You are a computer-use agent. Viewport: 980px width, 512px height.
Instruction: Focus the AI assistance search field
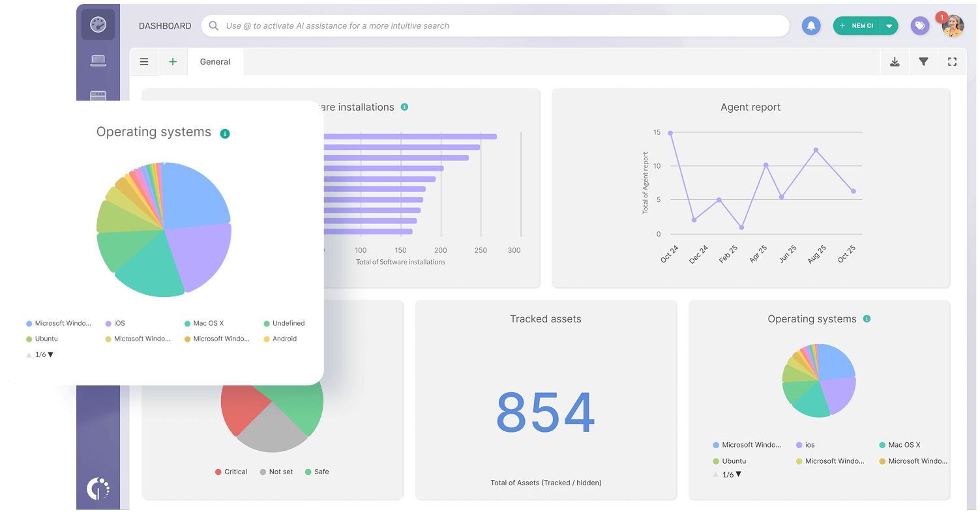click(496, 26)
